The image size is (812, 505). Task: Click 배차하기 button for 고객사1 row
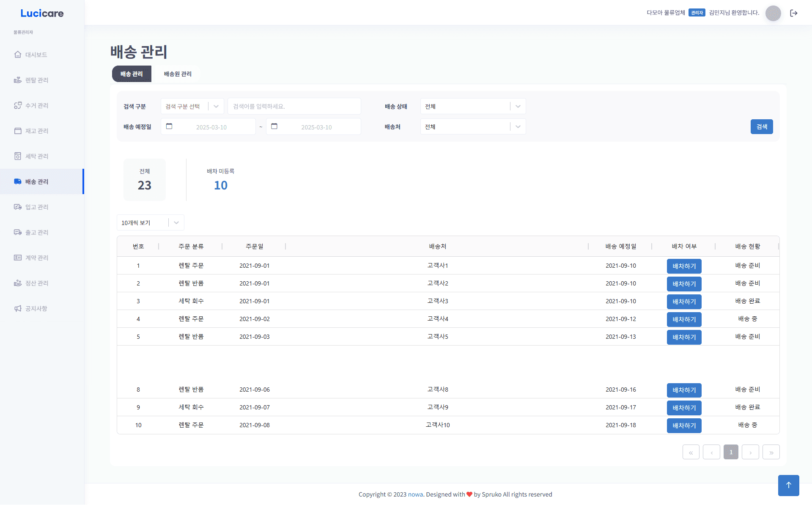click(684, 266)
